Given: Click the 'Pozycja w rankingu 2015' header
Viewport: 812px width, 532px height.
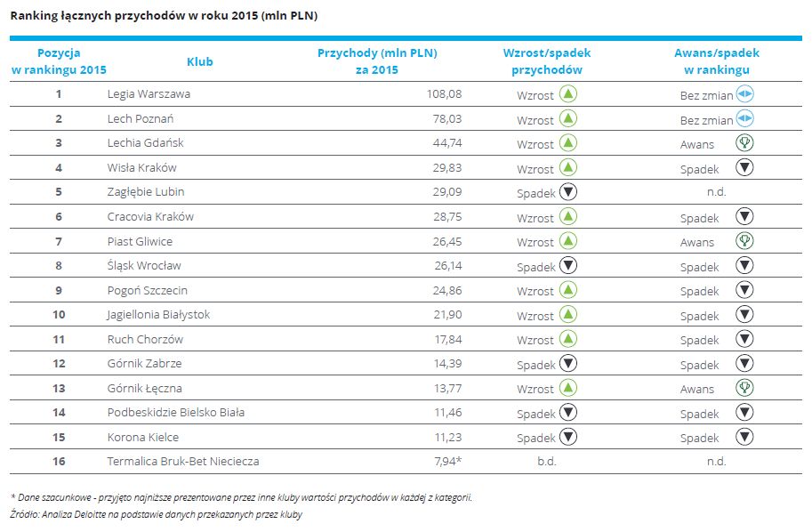Looking at the screenshot, I should coord(59,61).
